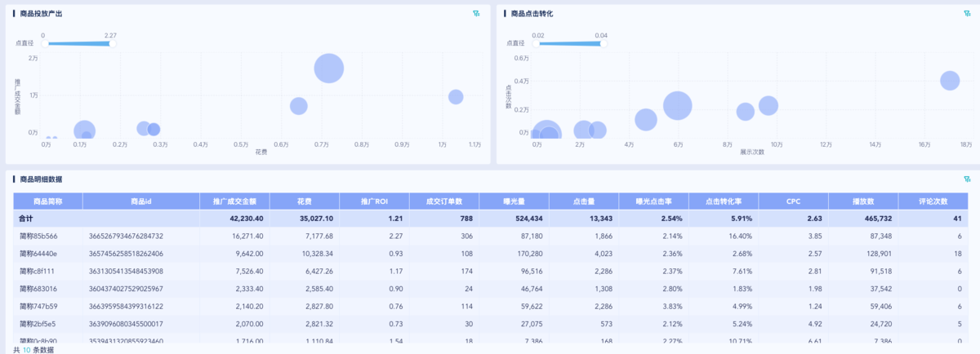Image resolution: width=980 pixels, height=354 pixels.
Task: Click the CPC column header
Action: (x=793, y=201)
